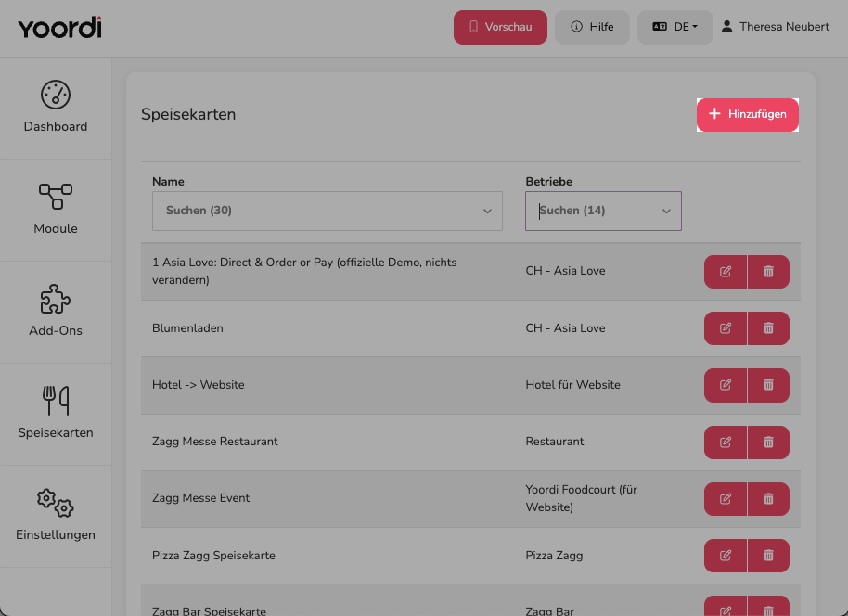
Task: Expand the Name search dropdown
Action: point(328,211)
